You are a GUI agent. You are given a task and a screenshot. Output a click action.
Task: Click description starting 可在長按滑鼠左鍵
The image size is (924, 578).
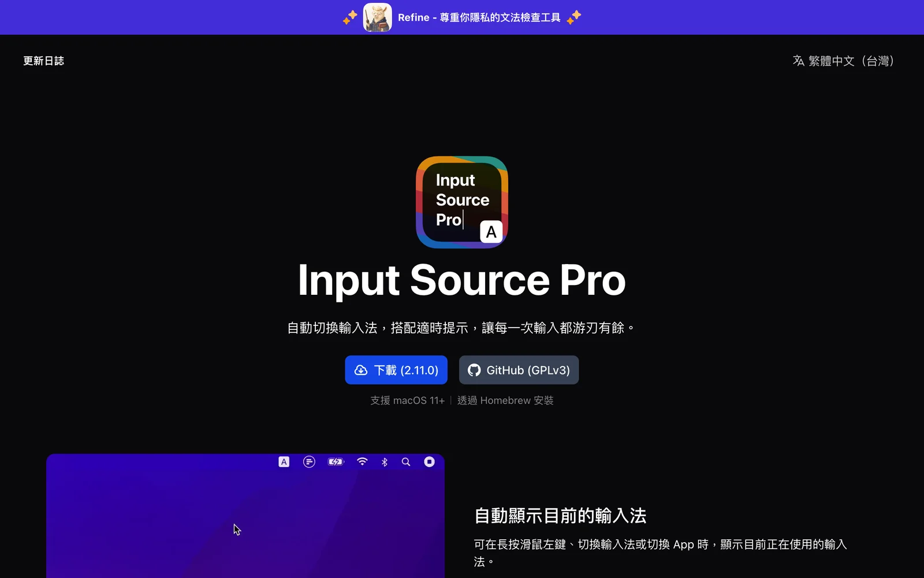pyautogui.click(x=660, y=553)
